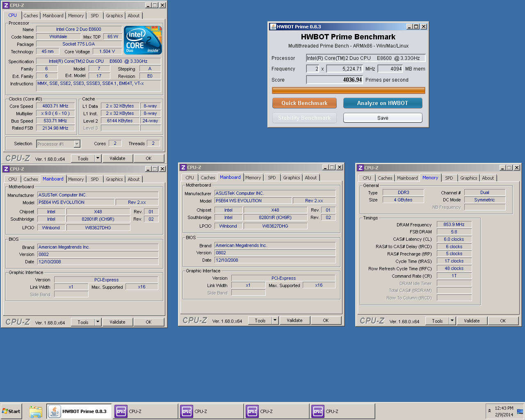Click the Multiplier value x 9.0 ( 6 - 10 )

pyautogui.click(x=55, y=113)
